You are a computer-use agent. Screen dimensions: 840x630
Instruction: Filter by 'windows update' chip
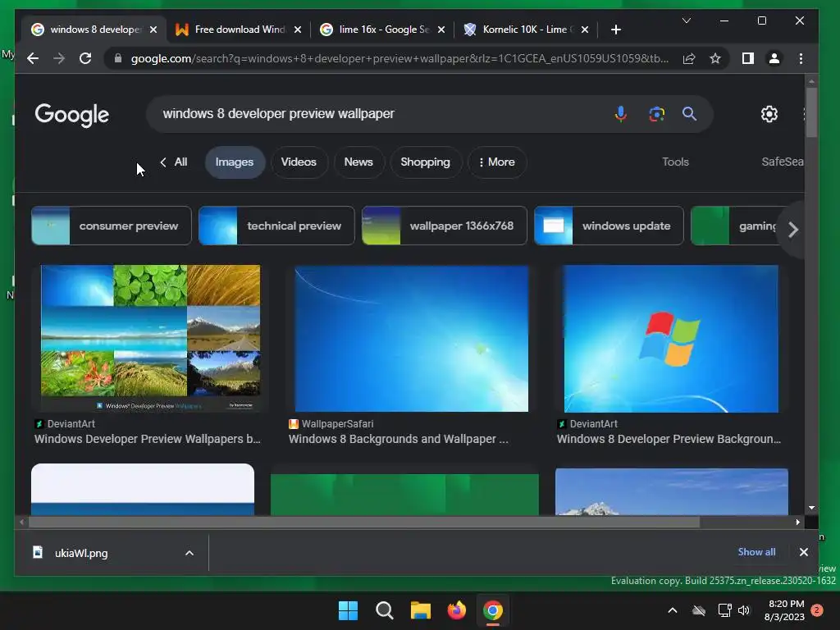click(x=609, y=226)
